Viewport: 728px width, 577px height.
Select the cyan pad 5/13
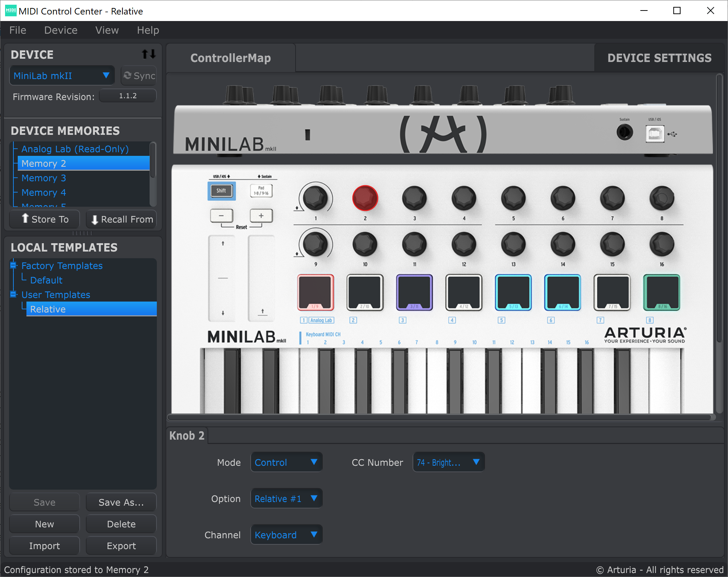pyautogui.click(x=513, y=292)
